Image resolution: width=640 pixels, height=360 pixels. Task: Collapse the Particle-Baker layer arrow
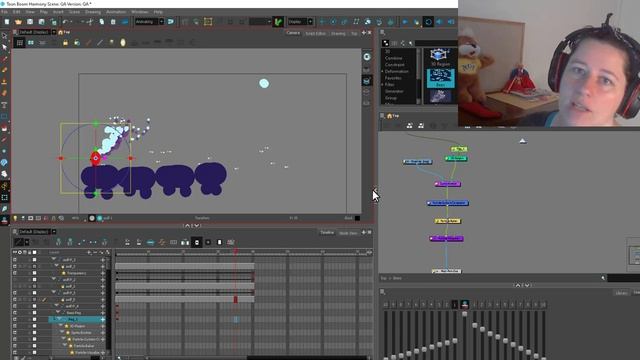(64, 345)
